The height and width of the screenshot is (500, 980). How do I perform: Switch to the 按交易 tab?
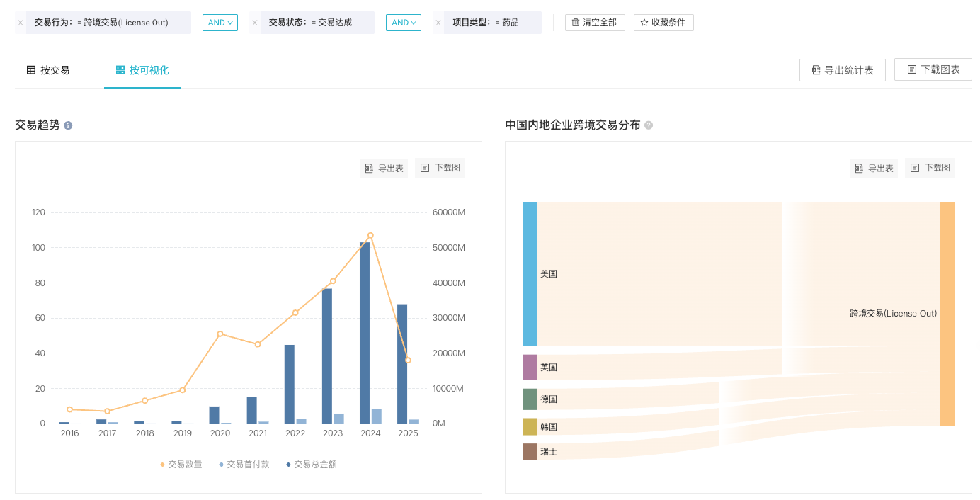(48, 70)
